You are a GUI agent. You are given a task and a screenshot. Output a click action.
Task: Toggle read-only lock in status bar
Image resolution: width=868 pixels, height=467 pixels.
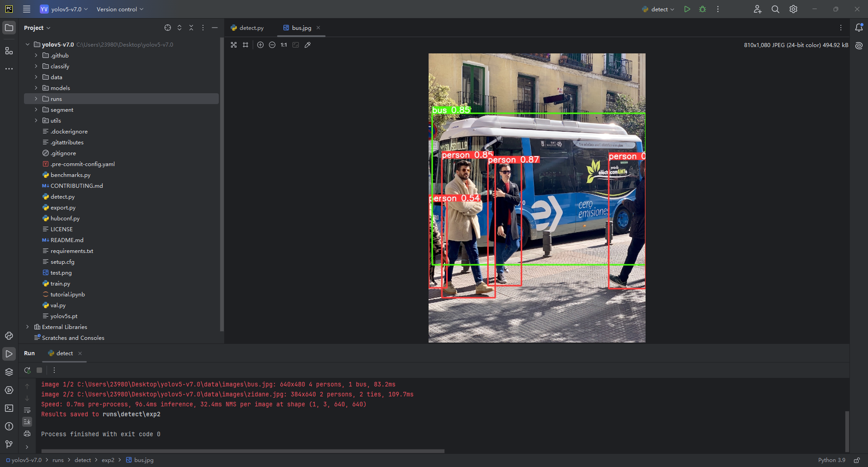pyautogui.click(x=857, y=460)
